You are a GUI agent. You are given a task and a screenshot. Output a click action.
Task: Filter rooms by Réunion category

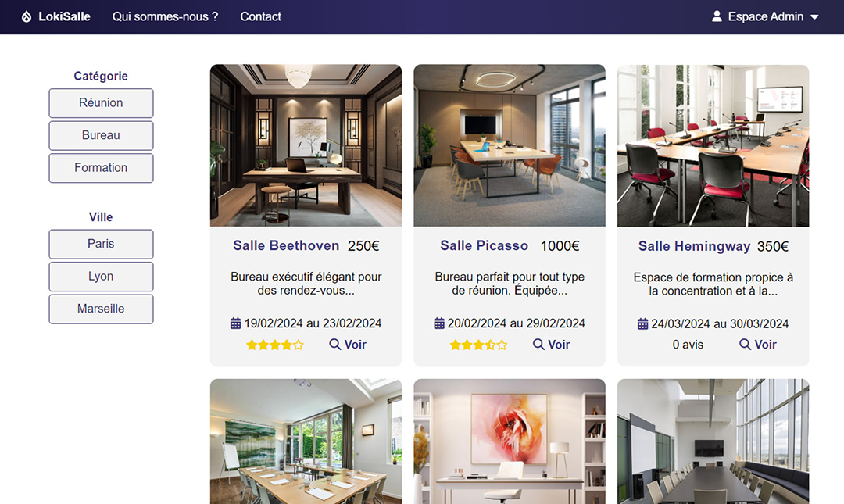click(x=101, y=103)
